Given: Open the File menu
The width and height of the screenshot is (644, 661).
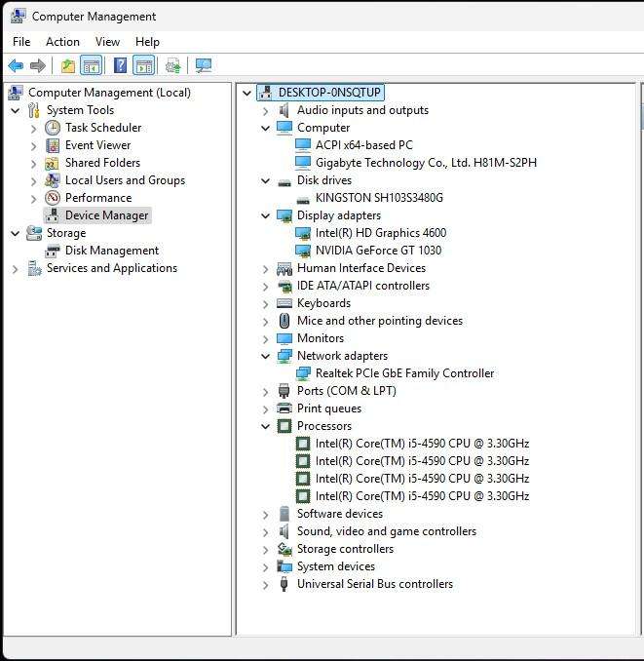Looking at the screenshot, I should click(x=21, y=42).
